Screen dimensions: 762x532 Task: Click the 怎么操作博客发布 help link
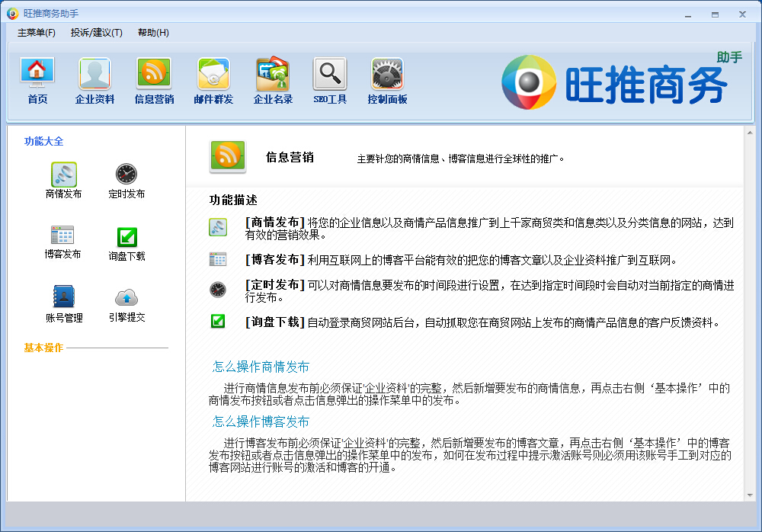pos(261,421)
